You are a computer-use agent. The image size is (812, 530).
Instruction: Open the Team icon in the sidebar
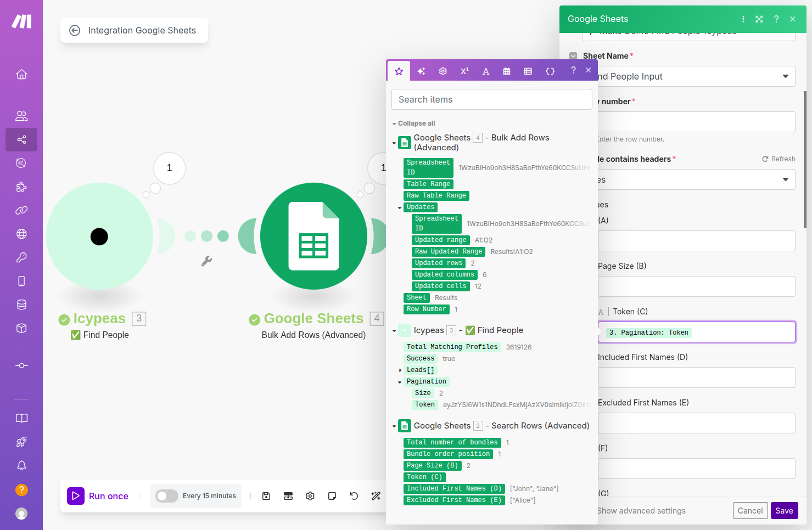tap(21, 116)
